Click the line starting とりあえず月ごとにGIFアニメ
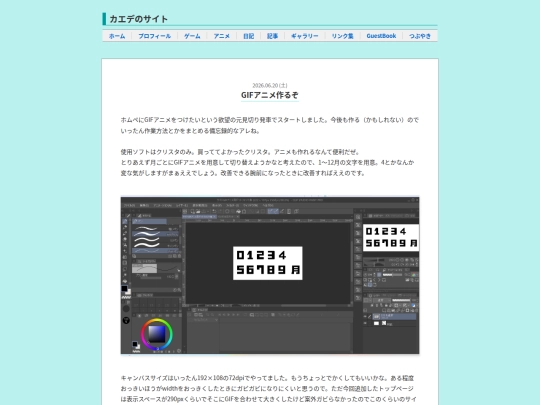The height and width of the screenshot is (405, 540). coord(267,162)
